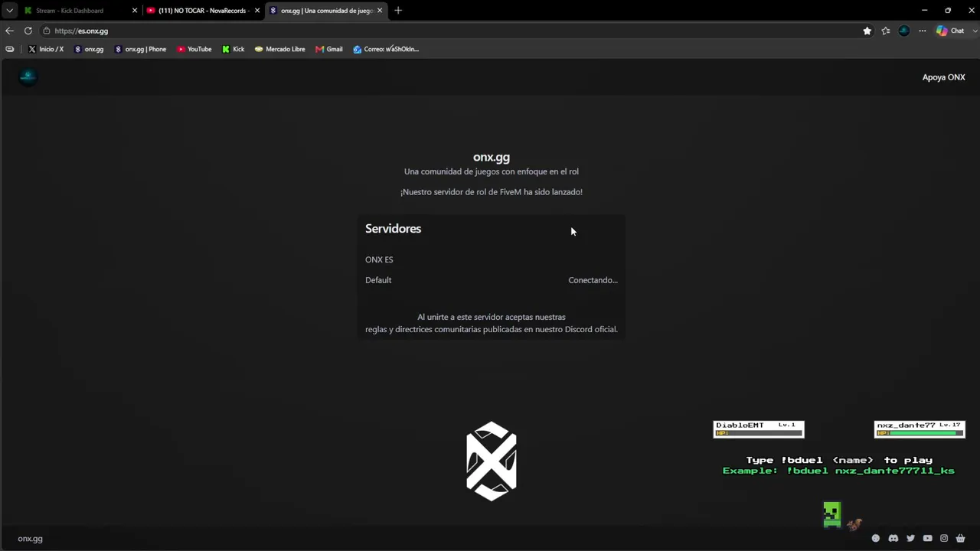The image size is (980, 551).
Task: Click the Default server row label
Action: point(378,280)
